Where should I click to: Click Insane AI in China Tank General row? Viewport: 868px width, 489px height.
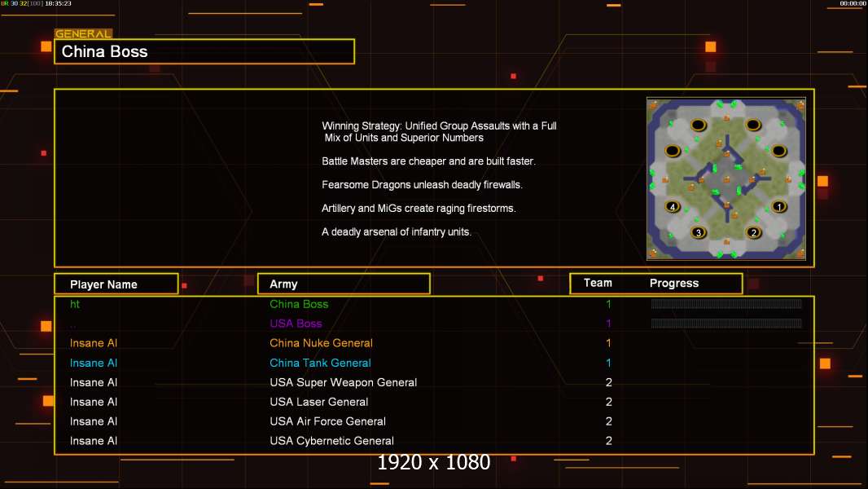[94, 363]
